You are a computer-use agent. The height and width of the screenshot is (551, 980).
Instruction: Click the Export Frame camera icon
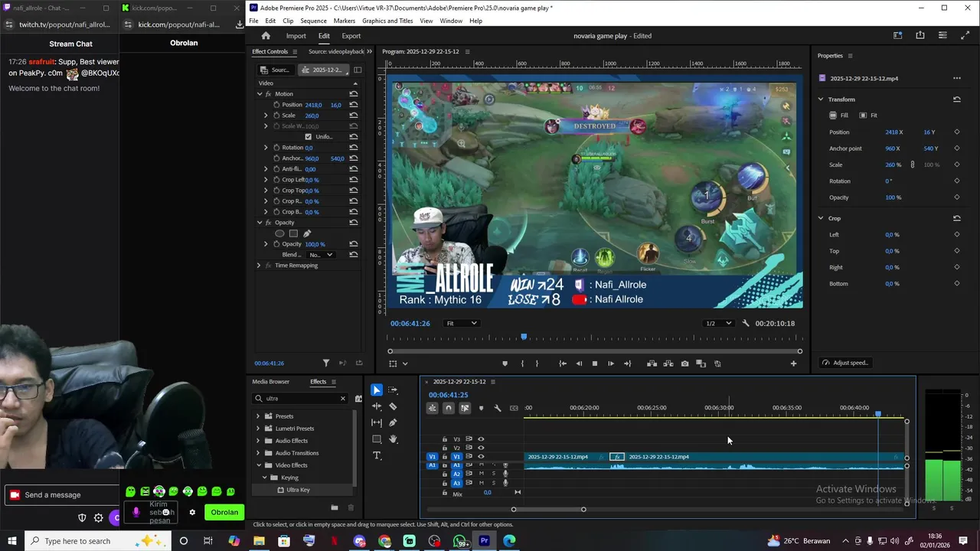[x=684, y=364]
